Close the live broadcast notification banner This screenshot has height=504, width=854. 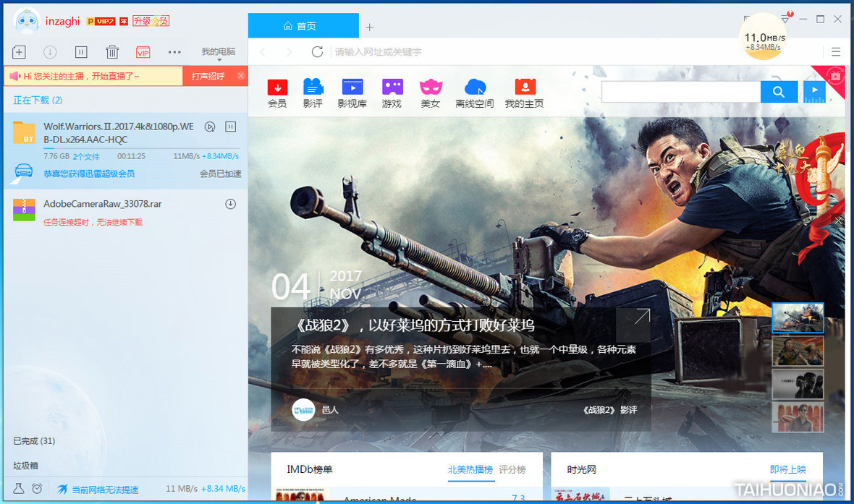[x=241, y=76]
